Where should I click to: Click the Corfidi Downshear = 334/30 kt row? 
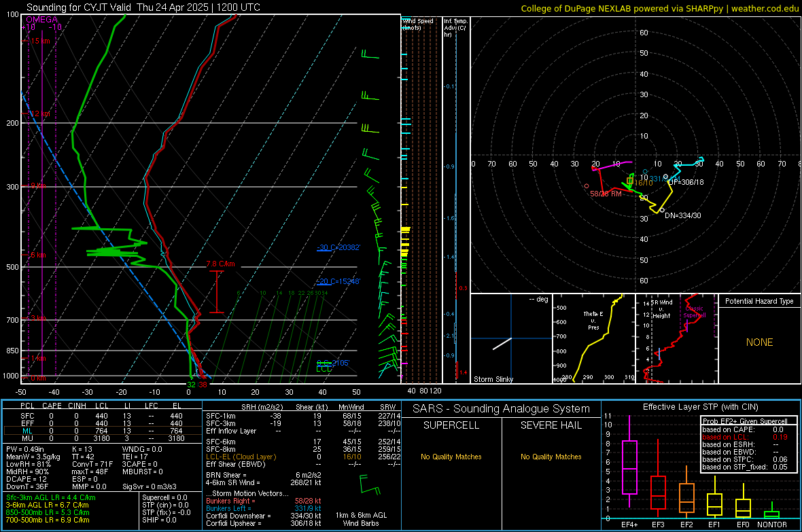click(264, 516)
